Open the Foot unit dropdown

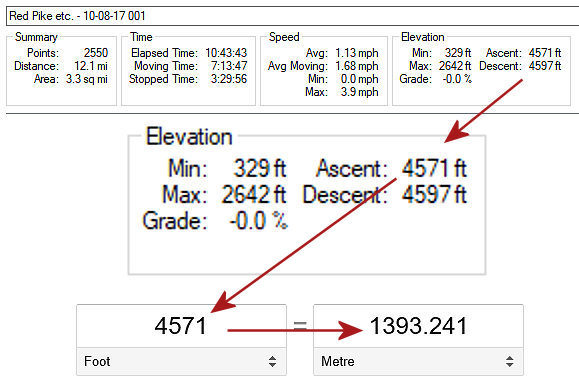pos(181,361)
